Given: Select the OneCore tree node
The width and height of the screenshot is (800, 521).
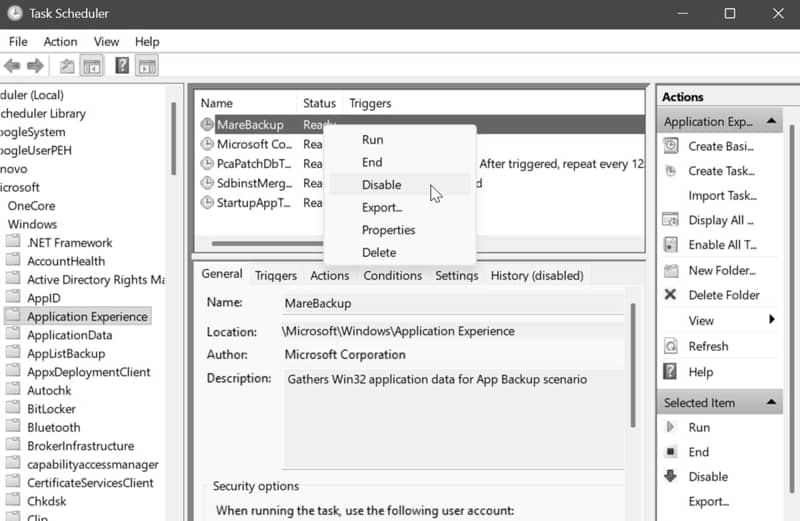Looking at the screenshot, I should click(x=31, y=206).
